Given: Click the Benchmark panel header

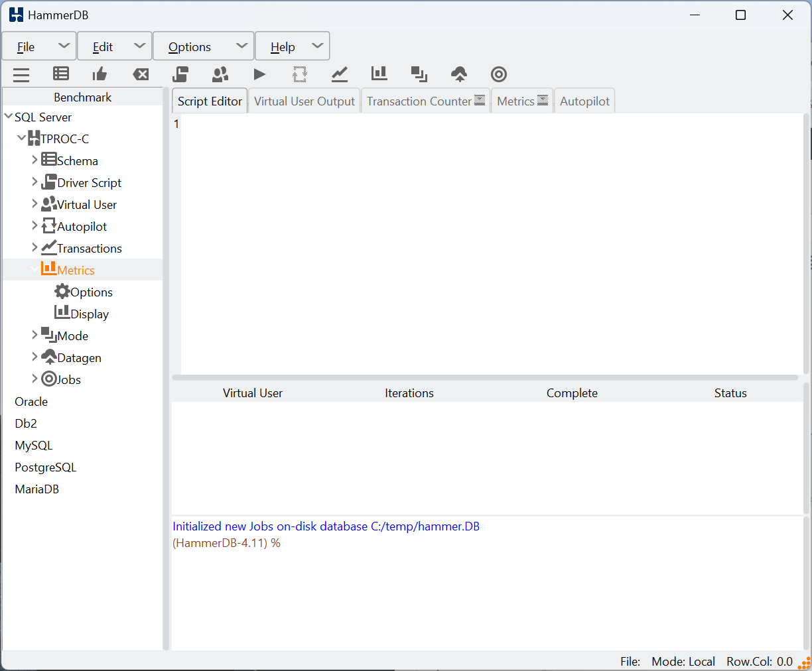Looking at the screenshot, I should (82, 97).
